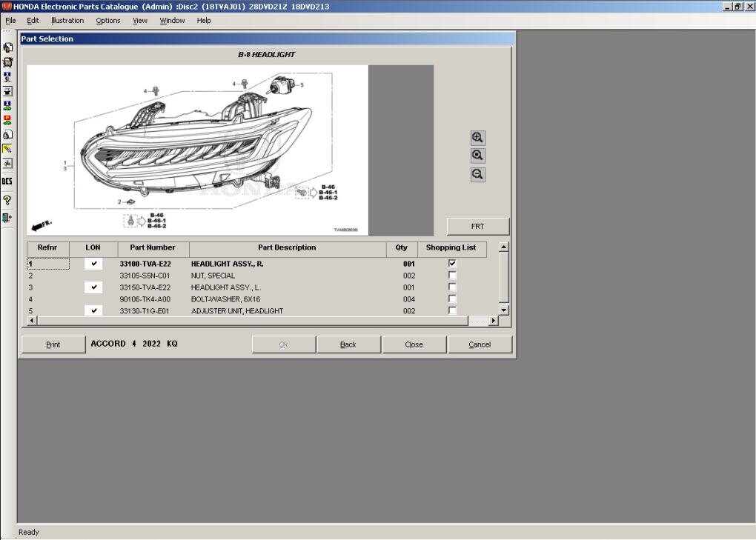Click the Cancel button
The width and height of the screenshot is (756, 540).
pyautogui.click(x=480, y=344)
